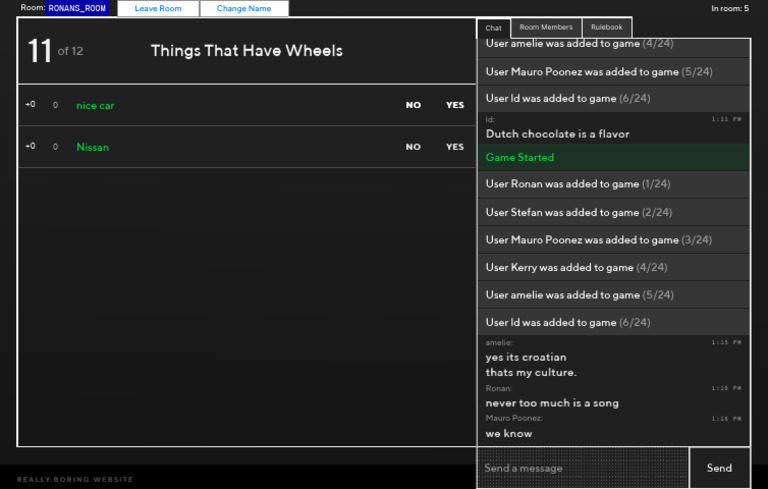Reject the Nissan answer with NO
The image size is (768, 489).
coord(413,147)
